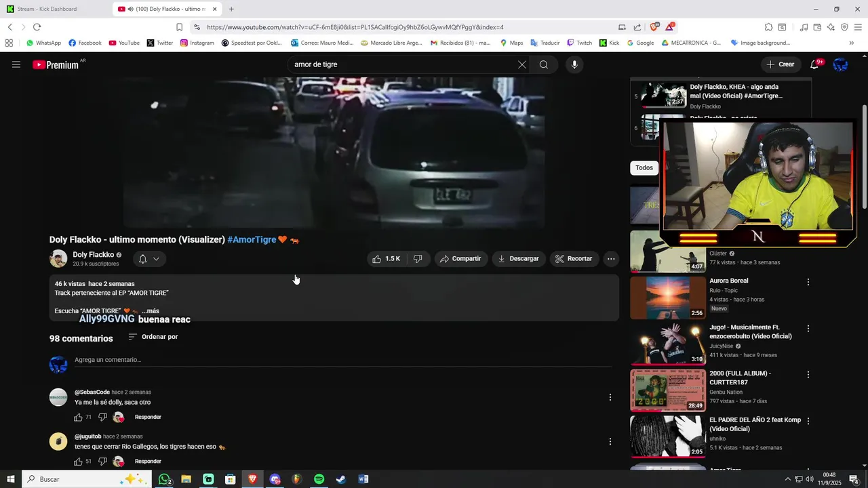Image resolution: width=868 pixels, height=488 pixels.
Task: Open Brave Shields icon in address bar
Action: coord(654,27)
